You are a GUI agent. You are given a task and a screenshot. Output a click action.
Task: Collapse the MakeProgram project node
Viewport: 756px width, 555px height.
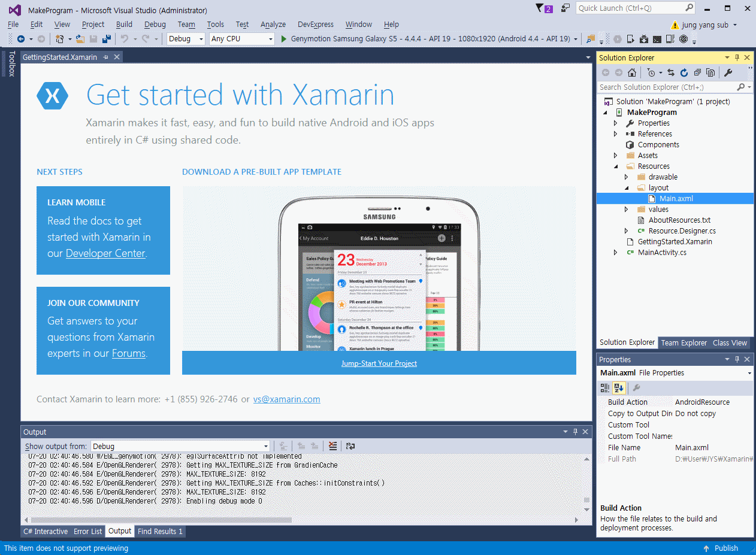[604, 113]
